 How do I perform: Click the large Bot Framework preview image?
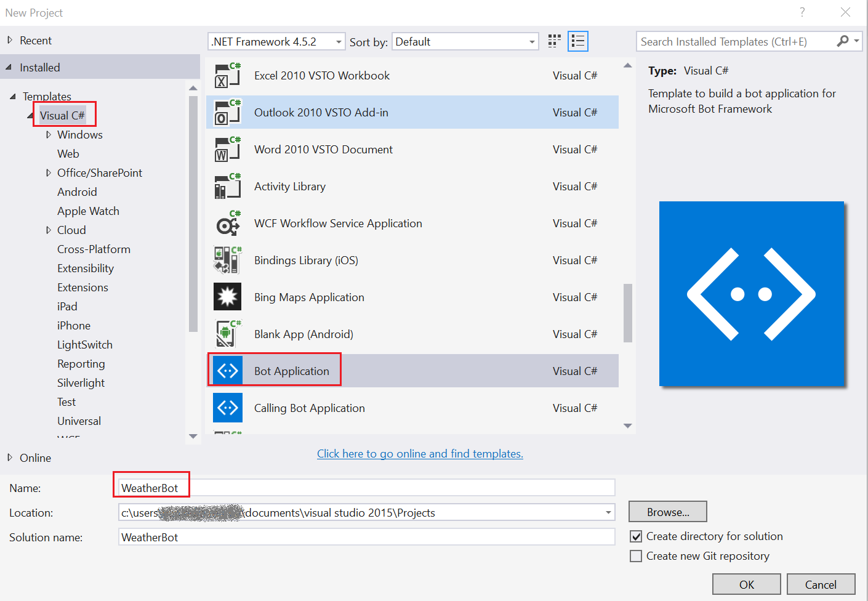click(752, 294)
